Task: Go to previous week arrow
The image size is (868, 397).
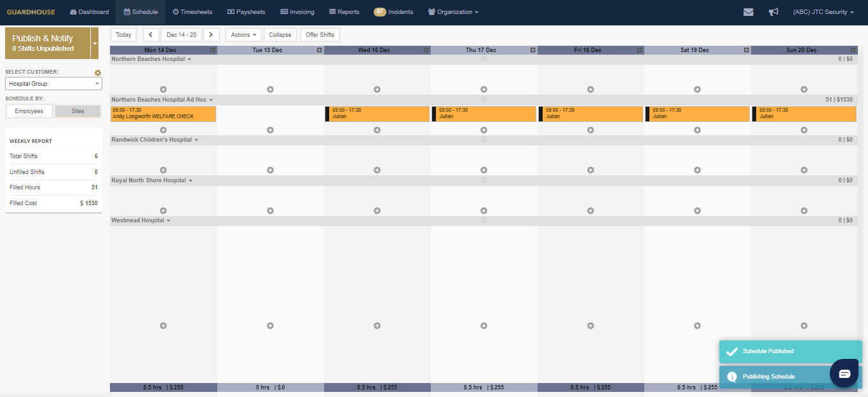Action: (x=151, y=35)
